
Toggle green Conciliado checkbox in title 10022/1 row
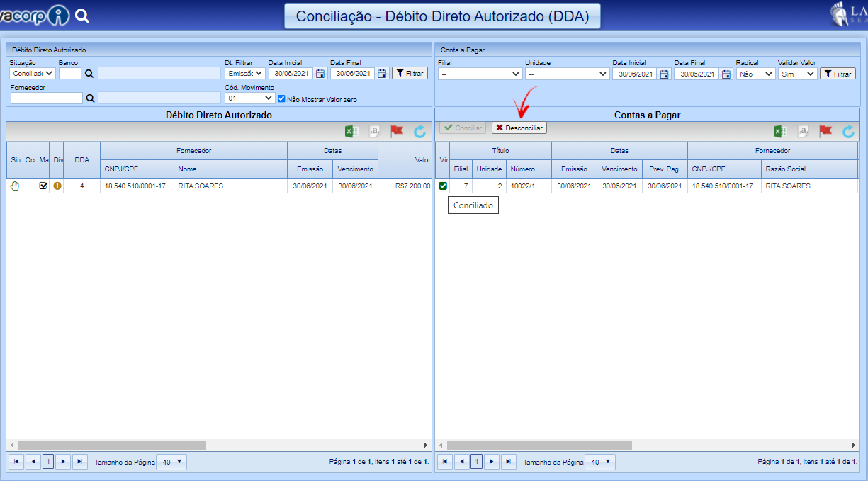tap(443, 186)
